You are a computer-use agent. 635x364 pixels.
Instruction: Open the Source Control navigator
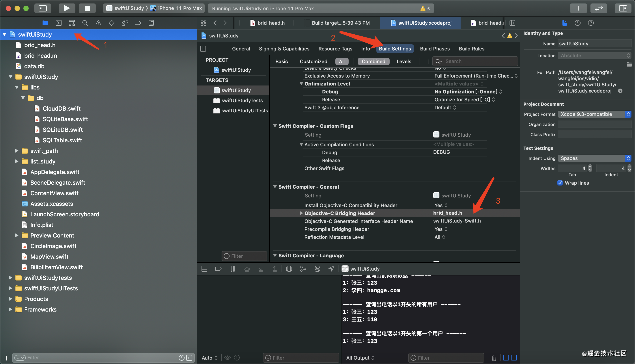coord(58,23)
